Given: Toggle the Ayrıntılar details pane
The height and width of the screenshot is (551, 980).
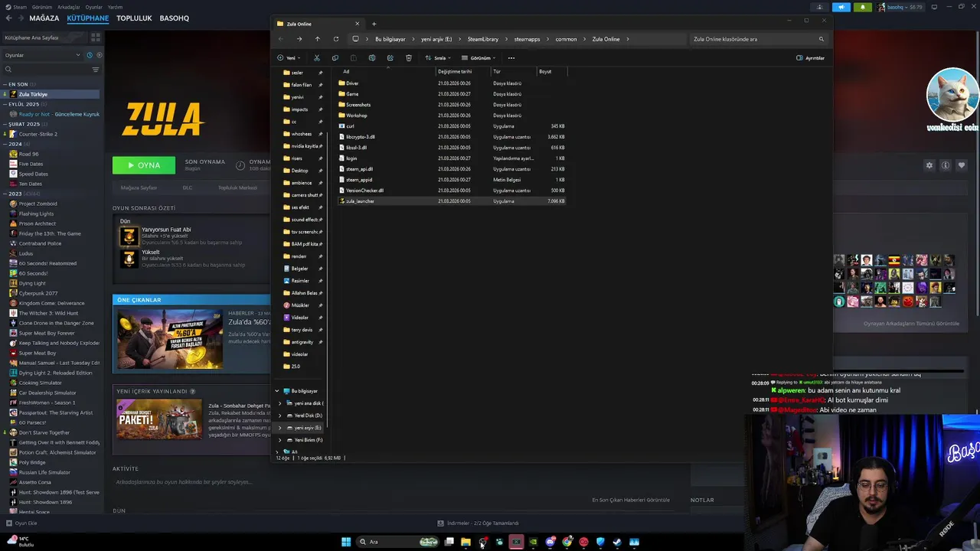Looking at the screenshot, I should [x=810, y=57].
